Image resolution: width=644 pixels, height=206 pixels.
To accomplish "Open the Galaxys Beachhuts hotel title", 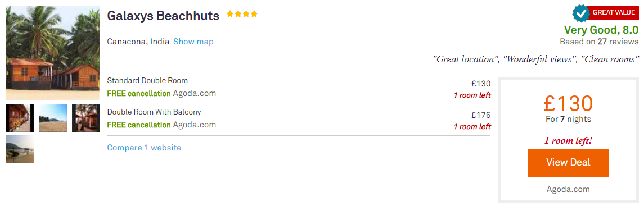I will click(163, 16).
